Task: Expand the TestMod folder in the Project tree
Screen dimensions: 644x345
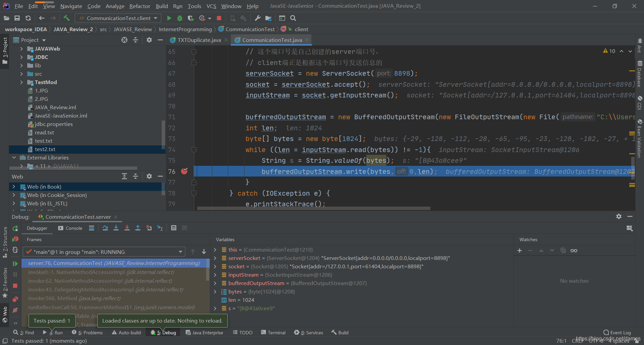Action: click(21, 82)
